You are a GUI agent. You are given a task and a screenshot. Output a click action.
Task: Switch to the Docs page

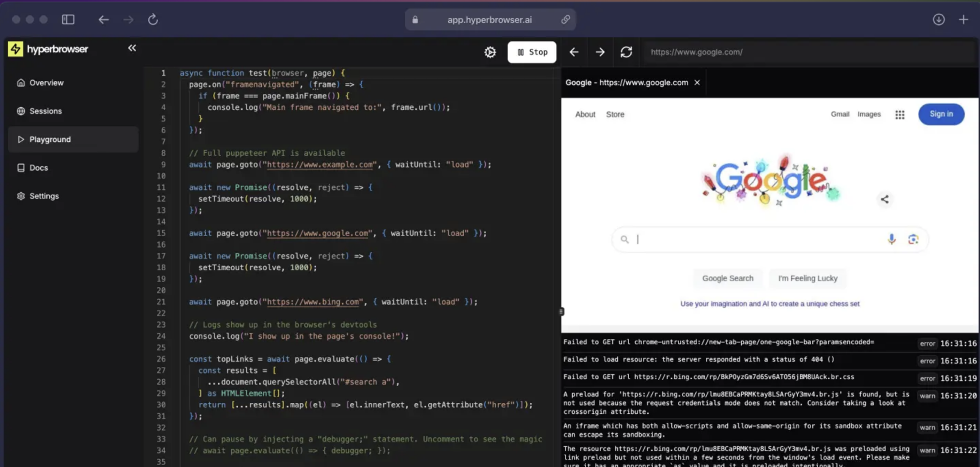click(x=38, y=167)
